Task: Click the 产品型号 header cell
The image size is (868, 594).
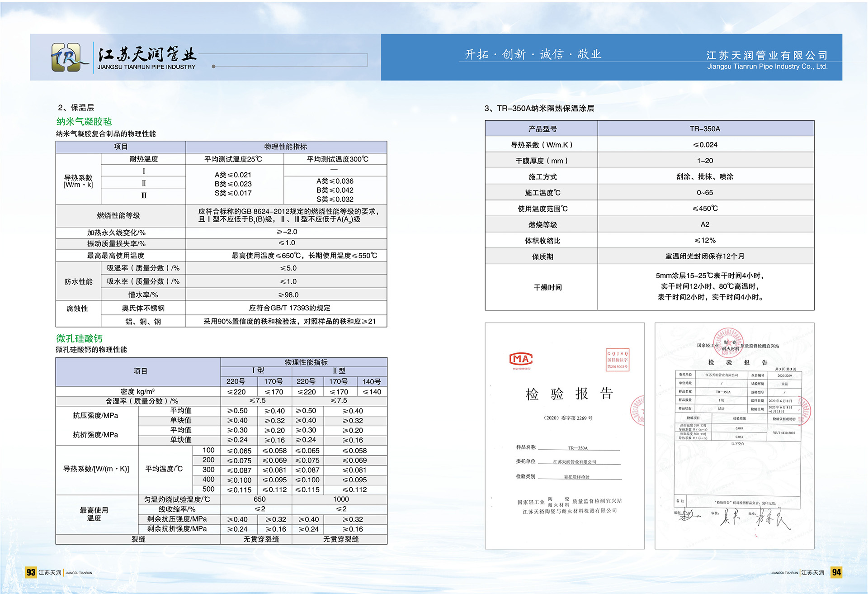Action: [542, 129]
